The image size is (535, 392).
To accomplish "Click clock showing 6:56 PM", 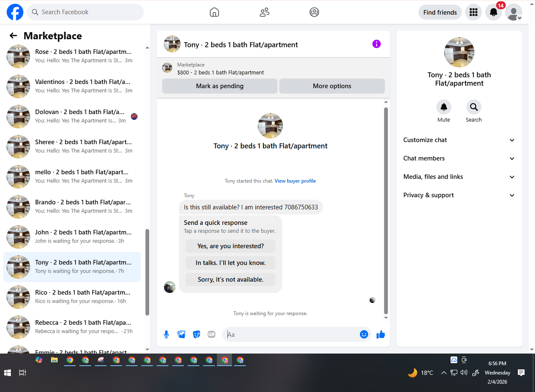I will 497,364.
